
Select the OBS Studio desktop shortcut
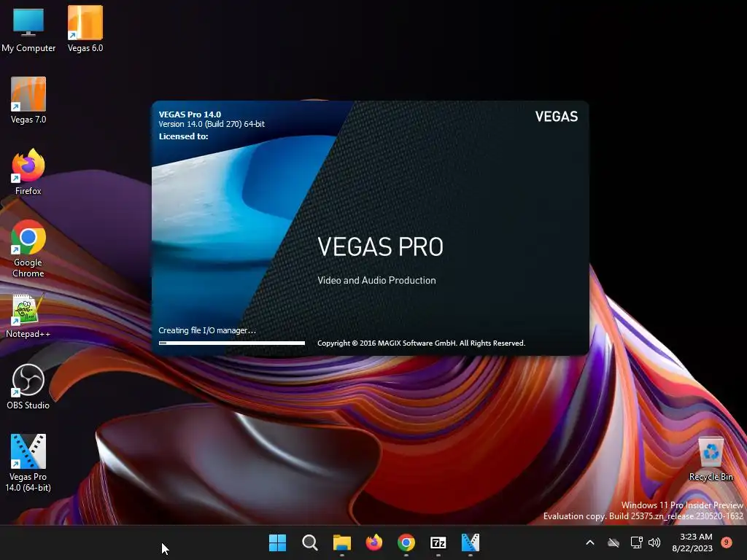(x=28, y=386)
